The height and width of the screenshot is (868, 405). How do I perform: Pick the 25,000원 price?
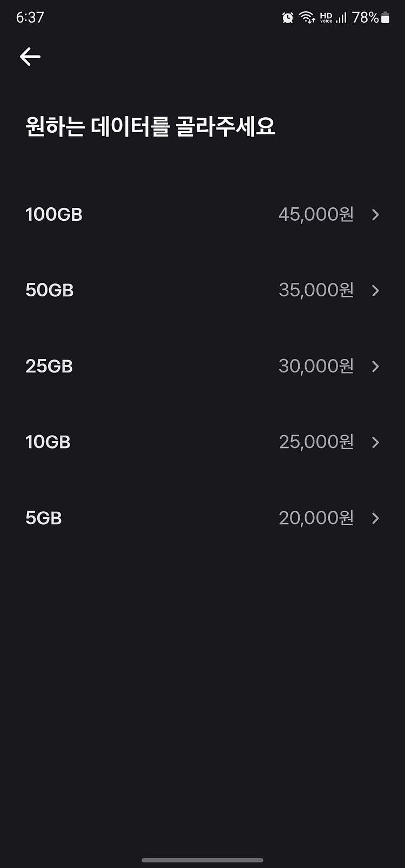pos(316,442)
